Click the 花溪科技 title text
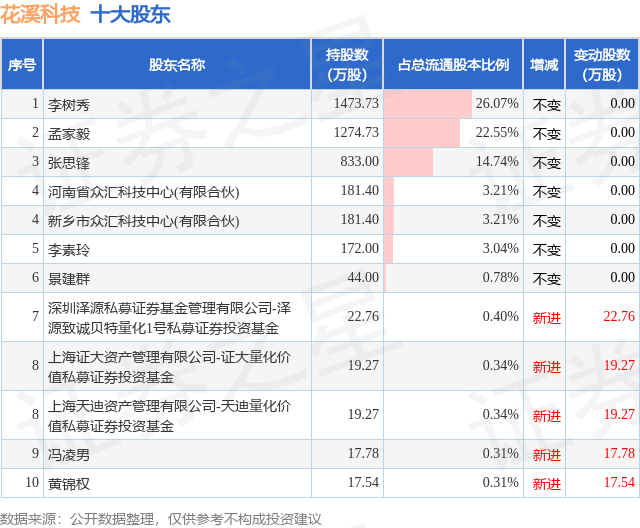Viewport: 640px width, 528px height. (x=40, y=14)
